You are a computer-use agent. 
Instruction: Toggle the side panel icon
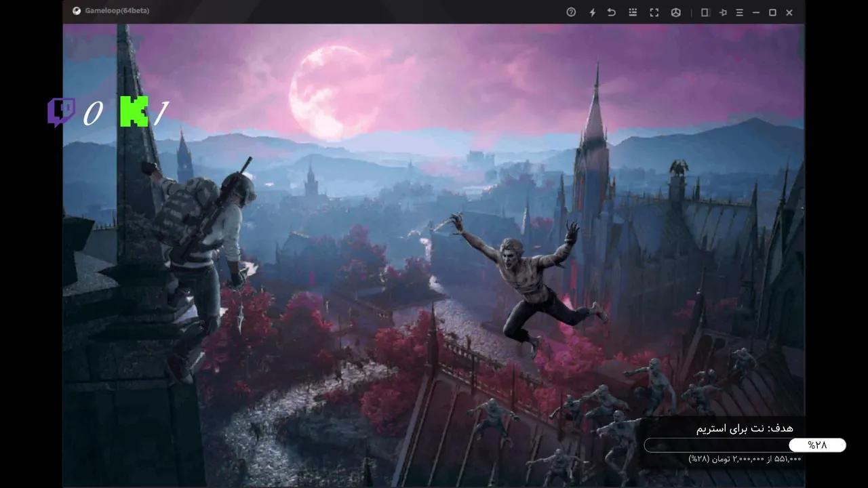pyautogui.click(x=705, y=12)
